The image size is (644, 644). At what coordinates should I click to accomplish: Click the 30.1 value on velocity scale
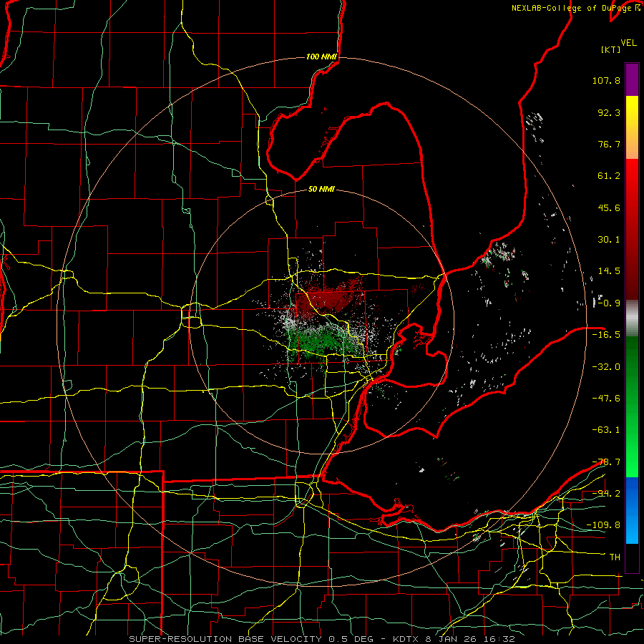609,240
